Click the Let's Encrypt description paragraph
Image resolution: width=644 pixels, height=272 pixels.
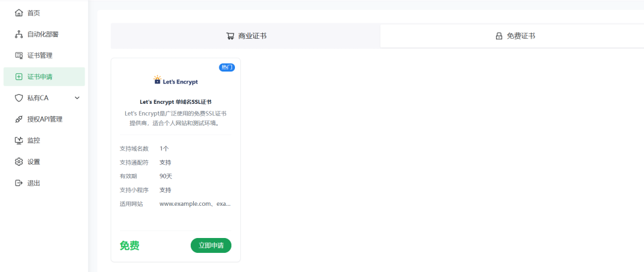(176, 118)
